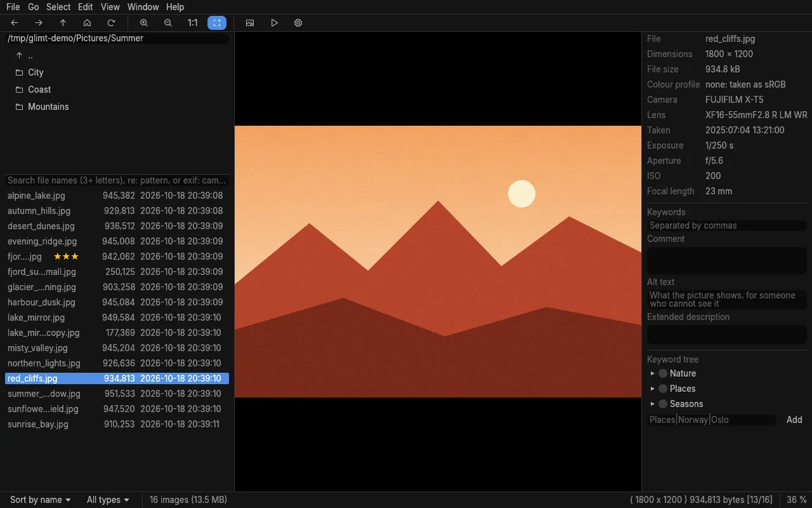Click into the Alt text field
The image size is (812, 508).
tap(727, 299)
